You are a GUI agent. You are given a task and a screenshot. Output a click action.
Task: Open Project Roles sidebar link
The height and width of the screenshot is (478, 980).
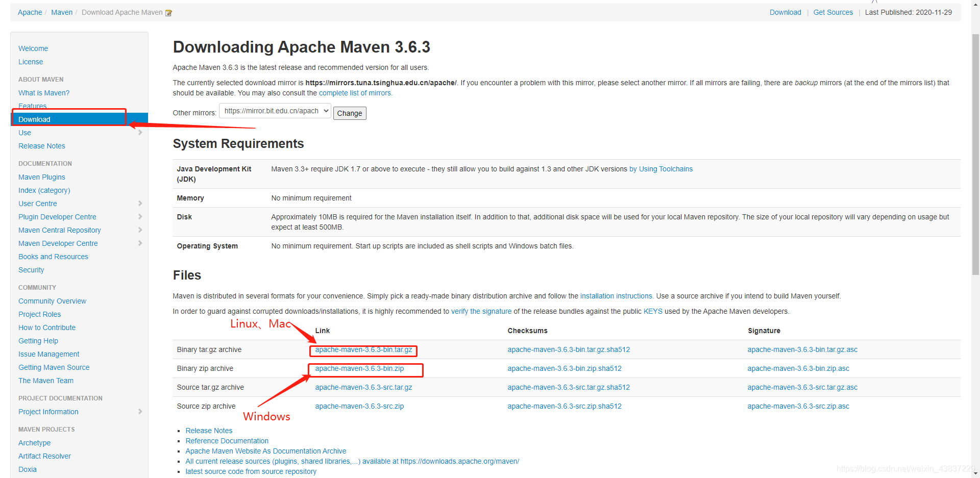[39, 314]
